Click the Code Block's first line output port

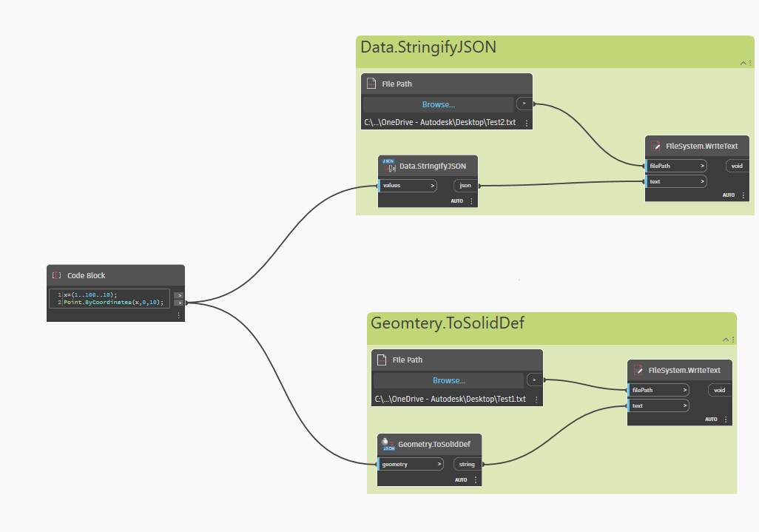[x=178, y=295]
